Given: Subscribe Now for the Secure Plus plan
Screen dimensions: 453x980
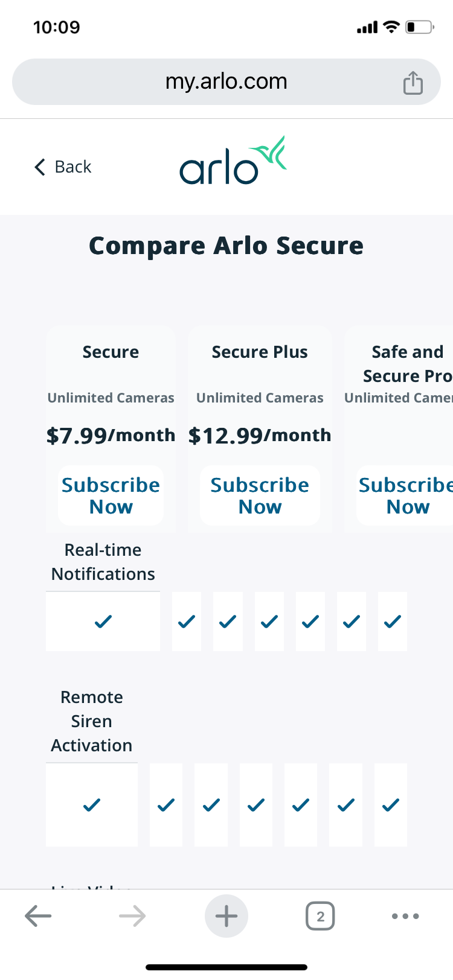Looking at the screenshot, I should click(259, 495).
